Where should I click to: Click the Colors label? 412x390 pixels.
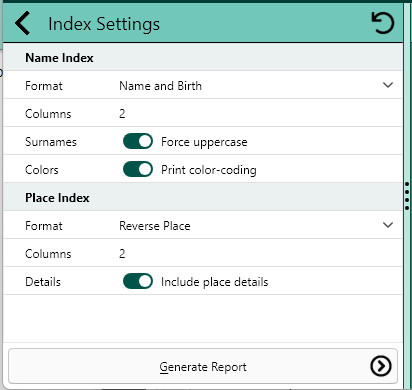[x=42, y=170]
